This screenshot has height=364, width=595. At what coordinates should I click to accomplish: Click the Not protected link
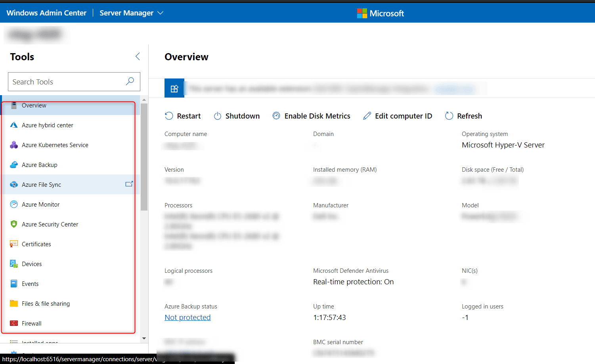(187, 318)
